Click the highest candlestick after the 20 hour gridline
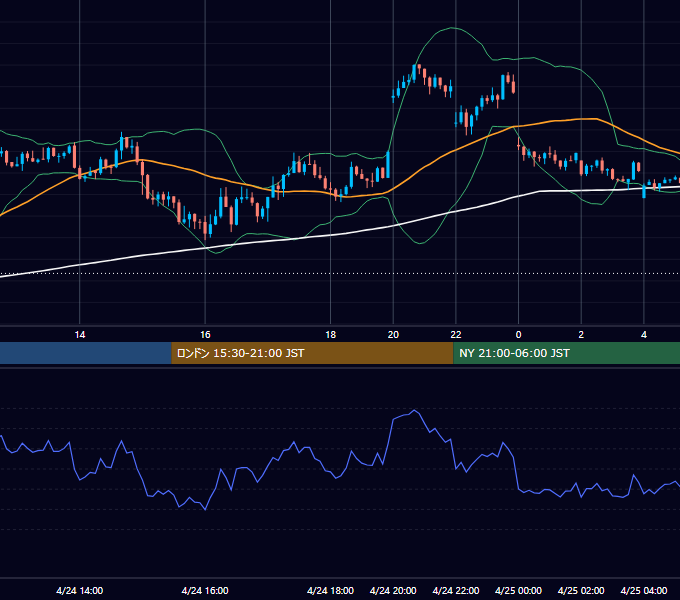The image size is (680, 600). pyautogui.click(x=415, y=73)
